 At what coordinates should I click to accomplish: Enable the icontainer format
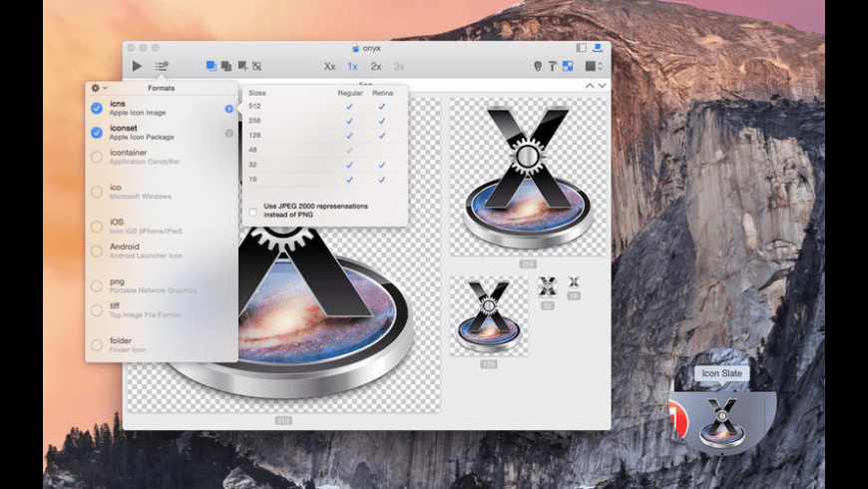coord(97,157)
